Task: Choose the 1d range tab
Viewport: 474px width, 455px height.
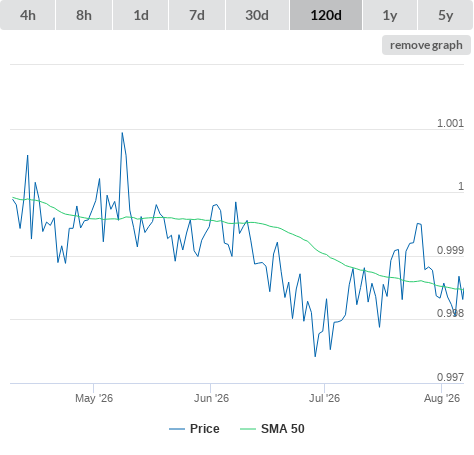Action: pyautogui.click(x=141, y=15)
